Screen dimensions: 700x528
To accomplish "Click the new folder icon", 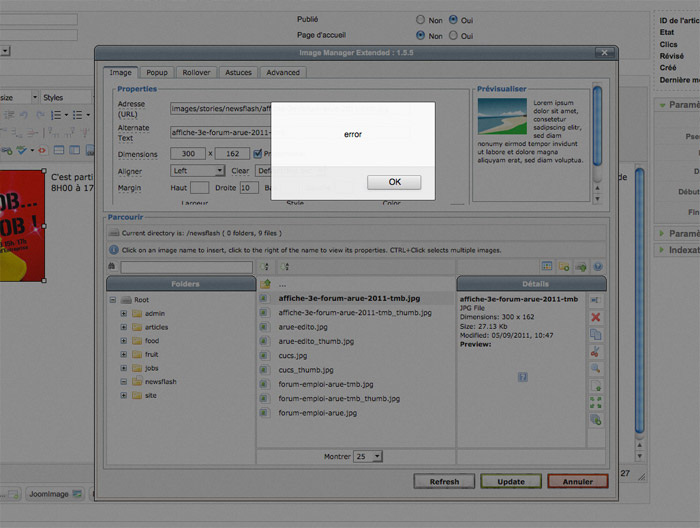I will pos(564,267).
